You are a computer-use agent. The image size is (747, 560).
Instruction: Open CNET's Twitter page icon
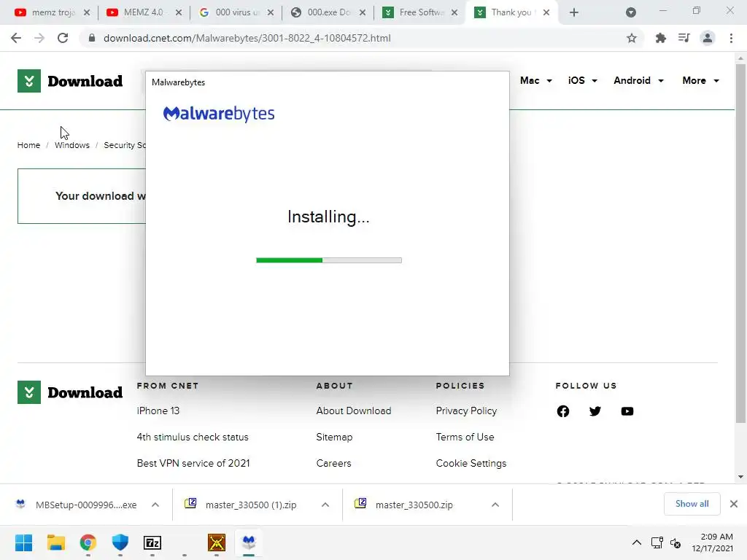595,411
